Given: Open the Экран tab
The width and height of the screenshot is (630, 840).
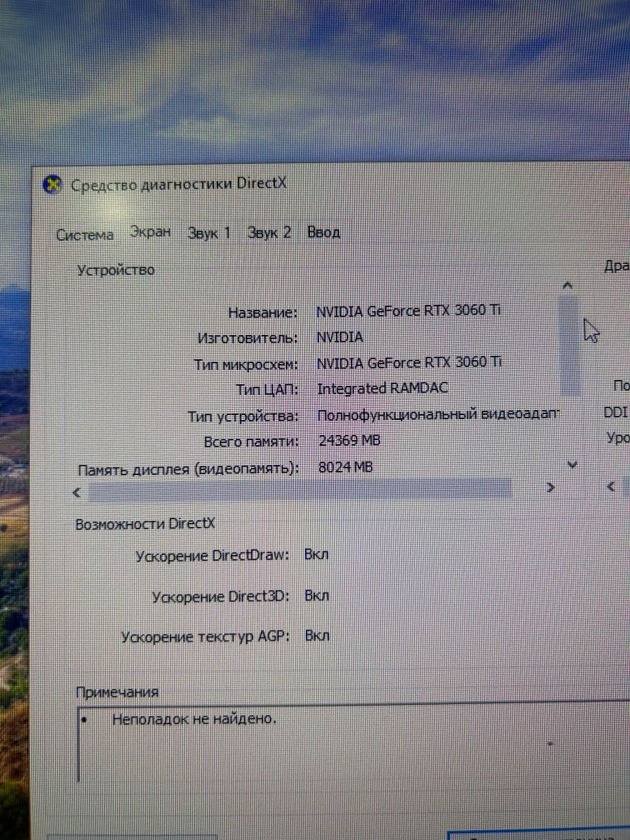Looking at the screenshot, I should 151,232.
